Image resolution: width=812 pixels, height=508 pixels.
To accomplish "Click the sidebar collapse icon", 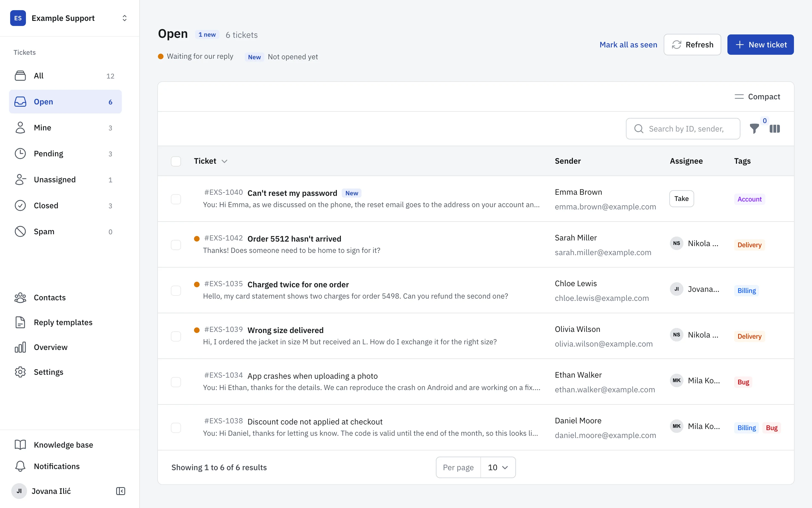I will (120, 491).
